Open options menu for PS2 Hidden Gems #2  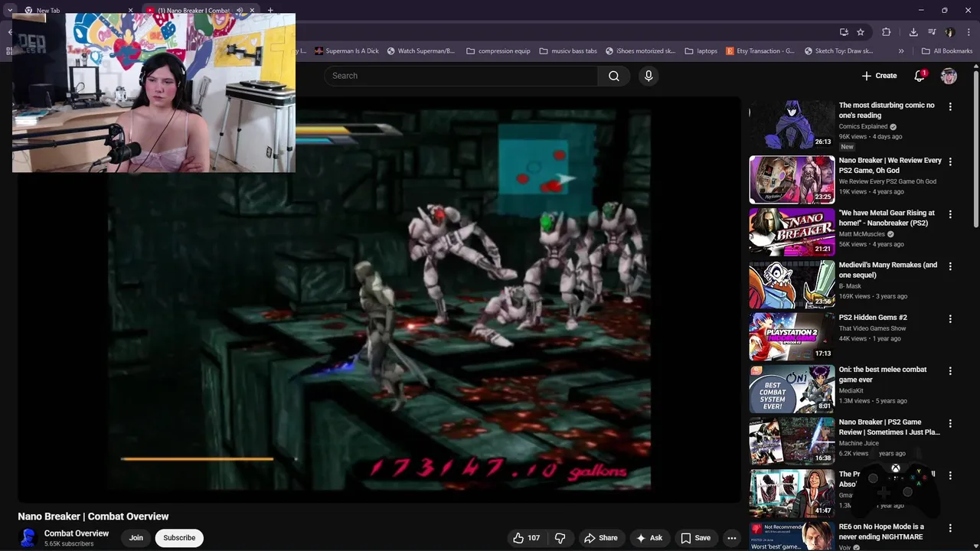coord(950,318)
